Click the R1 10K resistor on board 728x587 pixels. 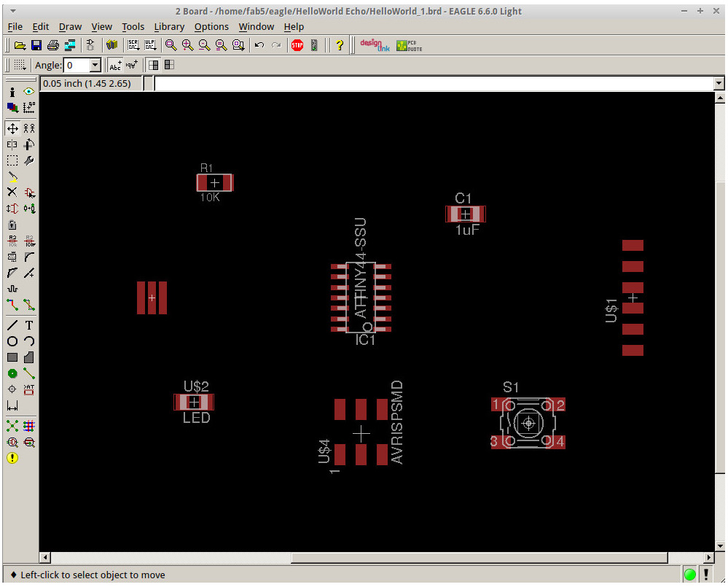214,183
